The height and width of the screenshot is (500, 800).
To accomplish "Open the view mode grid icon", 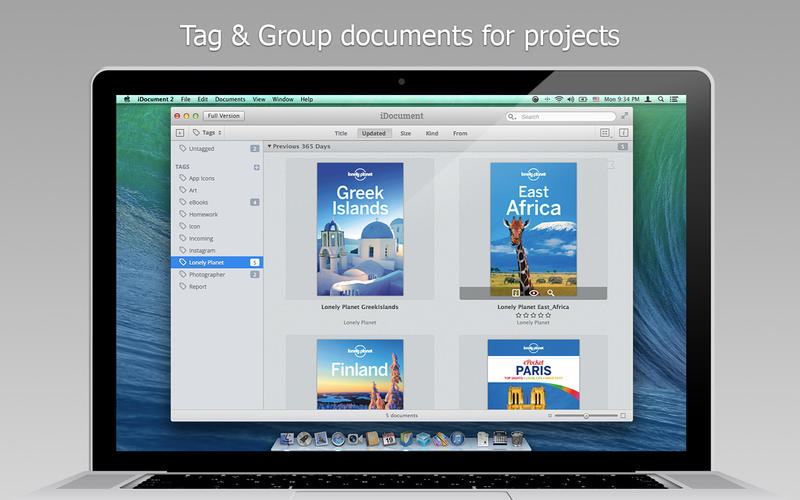I will (x=605, y=132).
